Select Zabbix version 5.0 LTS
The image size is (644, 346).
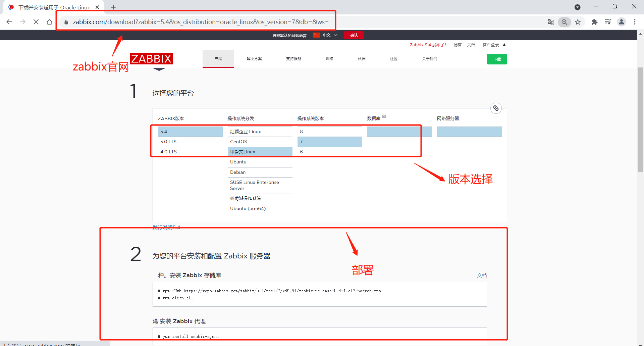pos(190,142)
